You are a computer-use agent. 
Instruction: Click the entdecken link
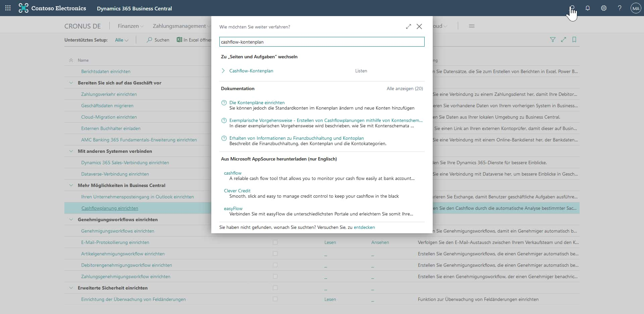364,227
